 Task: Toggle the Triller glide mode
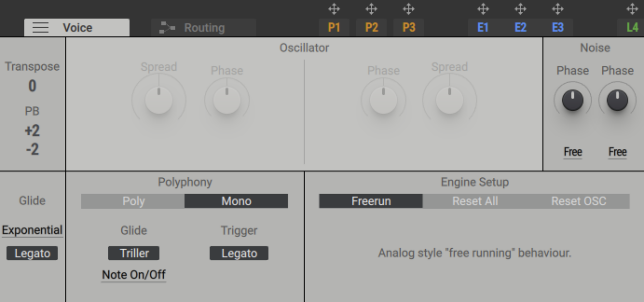coord(133,253)
